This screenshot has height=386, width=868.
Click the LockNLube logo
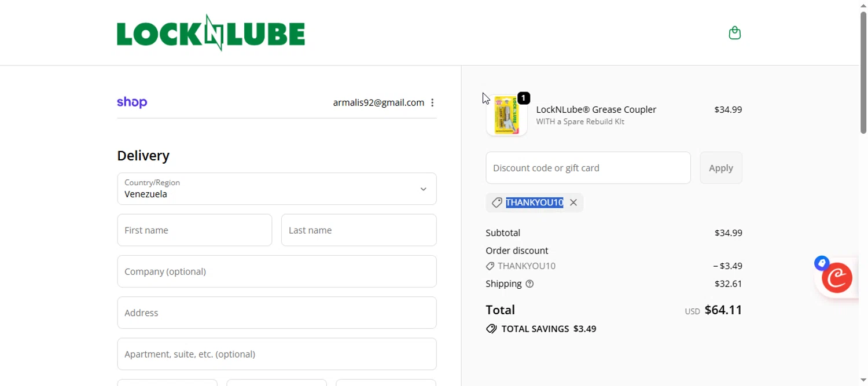(x=211, y=33)
